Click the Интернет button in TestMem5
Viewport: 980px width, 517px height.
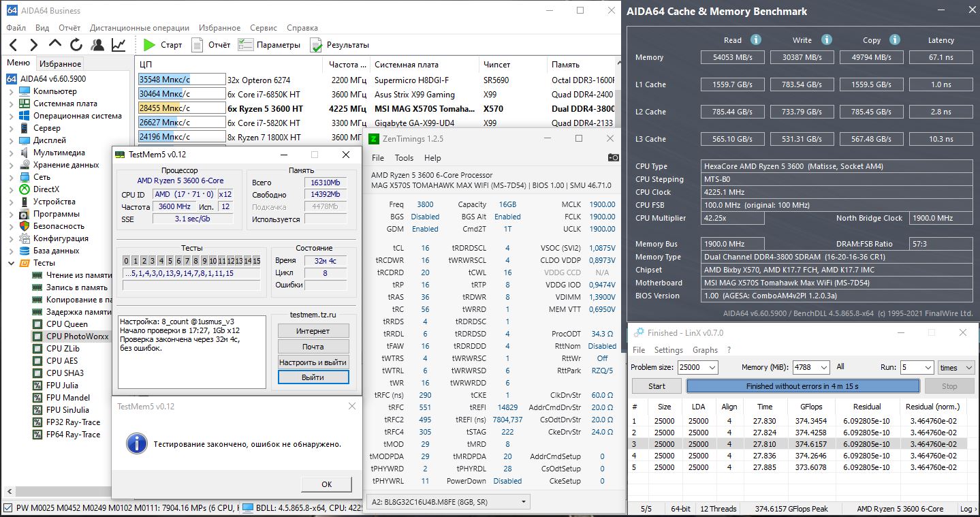pyautogui.click(x=313, y=331)
